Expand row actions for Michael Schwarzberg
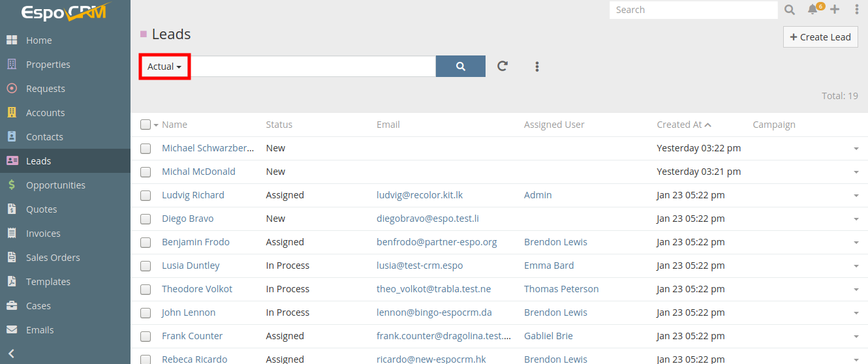The height and width of the screenshot is (364, 868). tap(856, 149)
